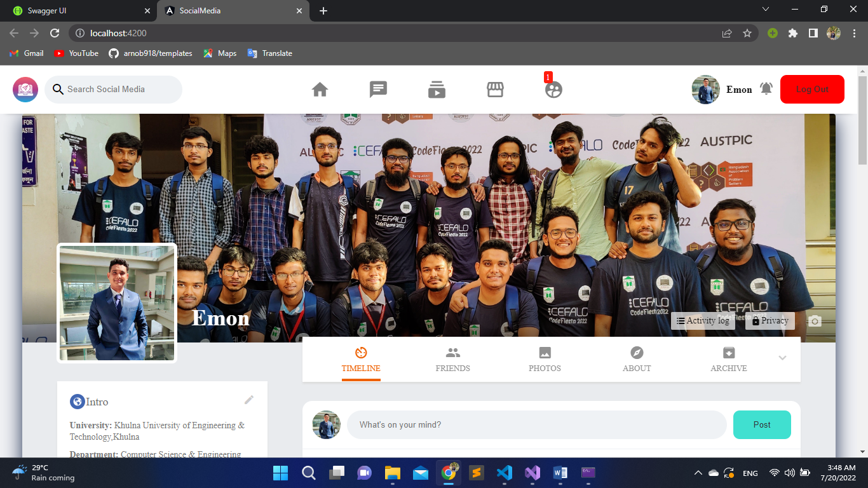
Task: Open File Explorer from taskbar
Action: 393,473
